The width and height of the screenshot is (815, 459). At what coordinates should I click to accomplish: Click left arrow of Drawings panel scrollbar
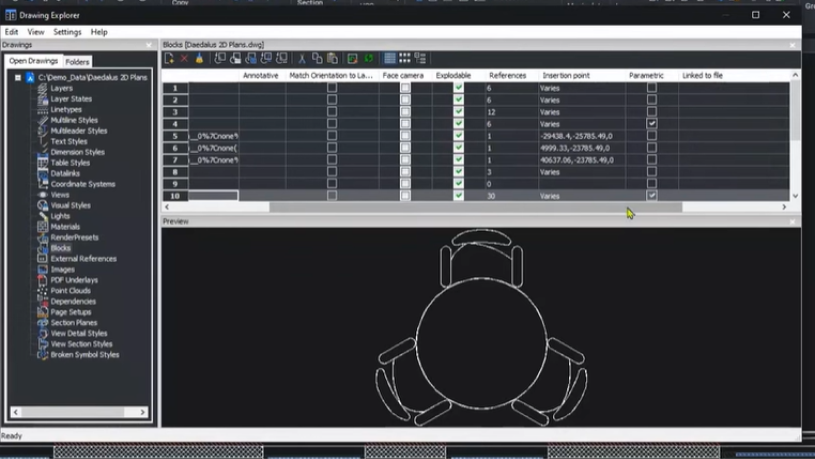[x=16, y=412]
